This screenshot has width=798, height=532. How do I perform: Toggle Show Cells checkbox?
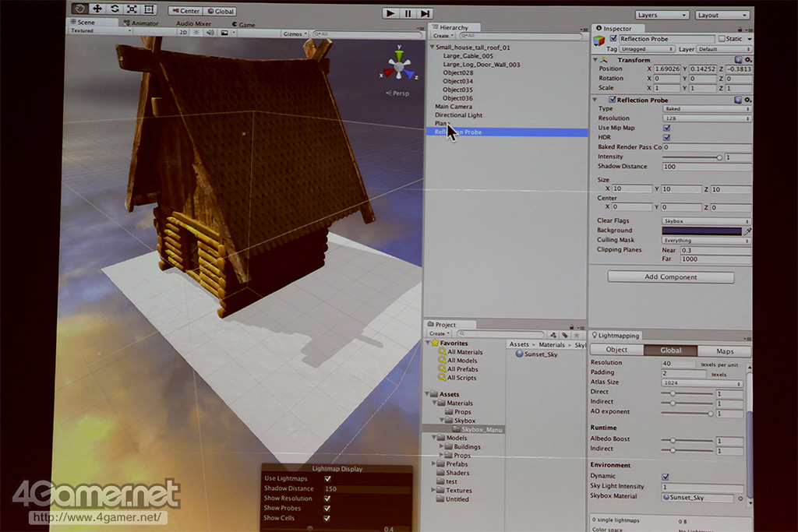pyautogui.click(x=327, y=518)
